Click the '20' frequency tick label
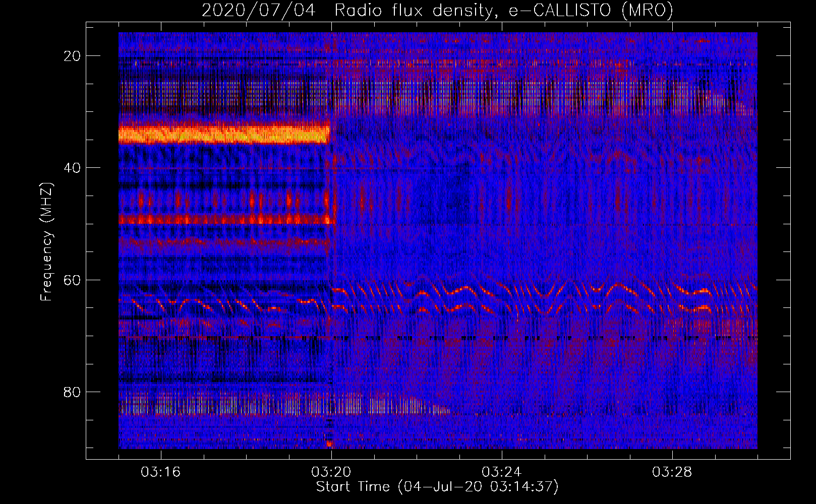The height and width of the screenshot is (504, 816). pos(73,56)
